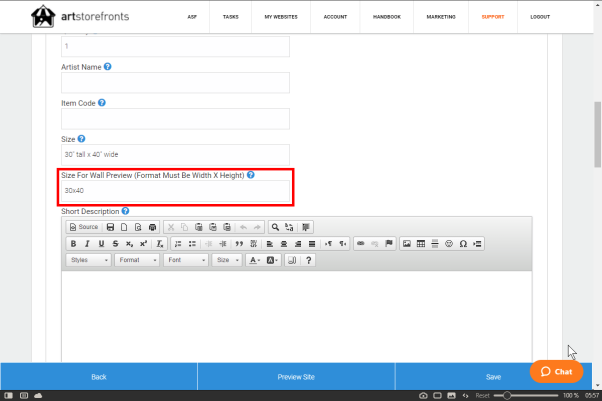
Task: Click the underline formatting icon
Action: pos(101,243)
